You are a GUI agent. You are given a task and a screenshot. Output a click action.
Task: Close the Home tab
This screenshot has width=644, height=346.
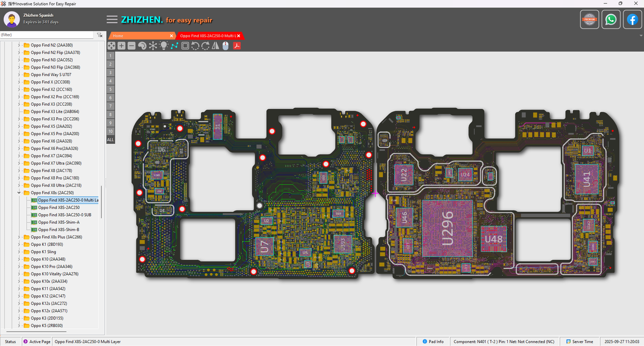click(171, 36)
